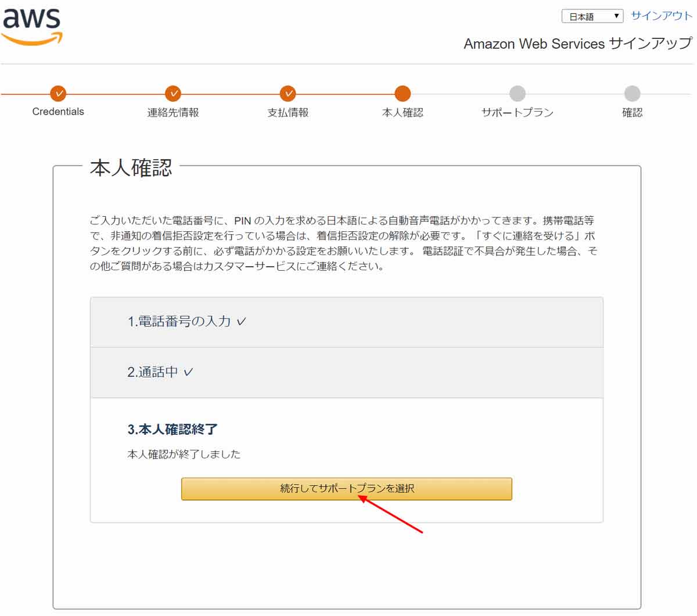The image size is (697, 616).
Task: Select the サポートプラン step label
Action: click(518, 112)
